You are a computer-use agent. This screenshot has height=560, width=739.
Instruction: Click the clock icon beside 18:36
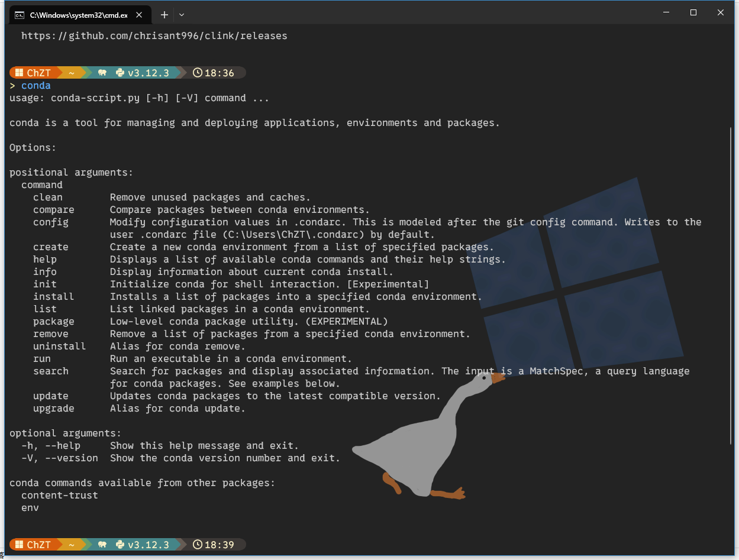(198, 73)
